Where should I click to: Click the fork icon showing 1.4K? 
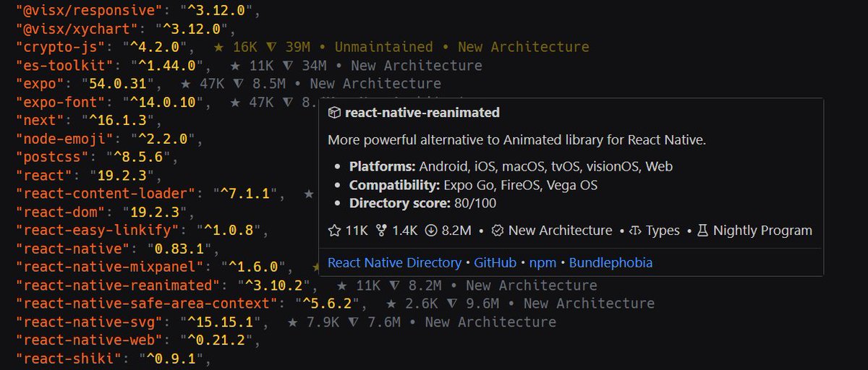click(382, 231)
